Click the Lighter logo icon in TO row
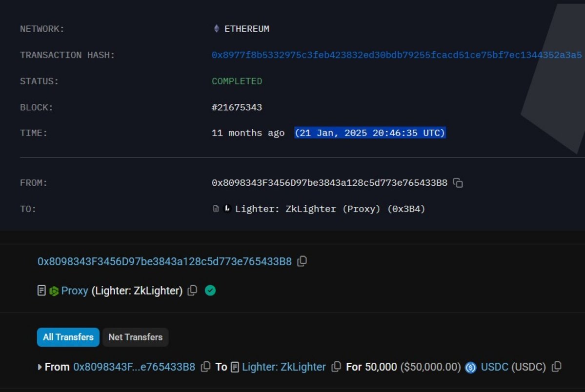585x392 pixels. (x=227, y=209)
